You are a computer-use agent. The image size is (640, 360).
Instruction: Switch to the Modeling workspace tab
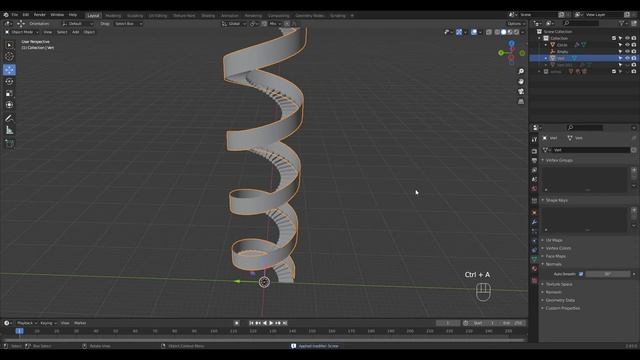pyautogui.click(x=113, y=16)
